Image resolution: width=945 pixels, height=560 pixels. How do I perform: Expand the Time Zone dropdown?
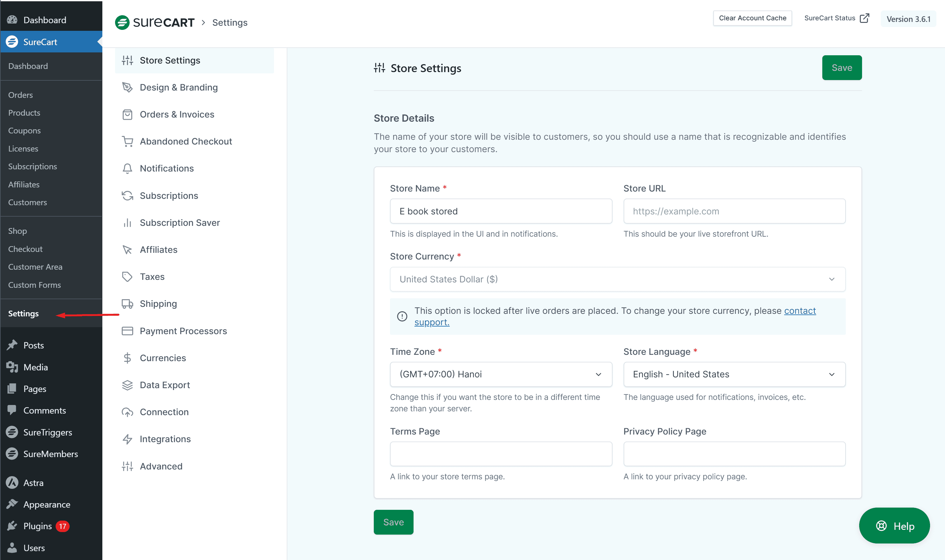click(501, 374)
